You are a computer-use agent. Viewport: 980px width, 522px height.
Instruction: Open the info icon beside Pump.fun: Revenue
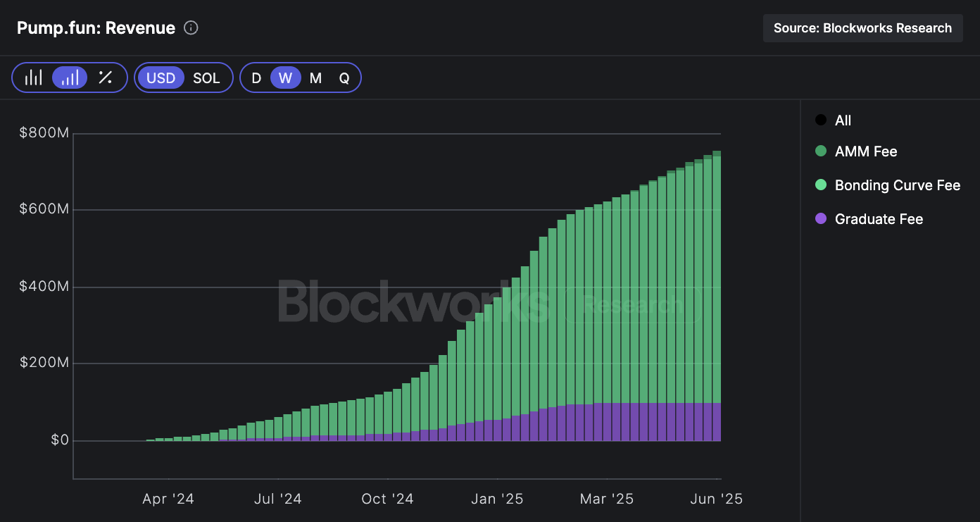[191, 28]
